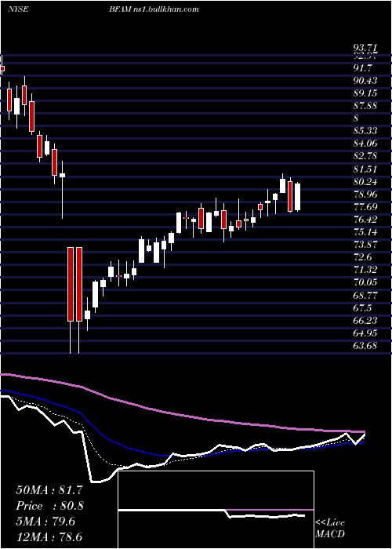Click the Price : 80.8 readout
Image resolution: width=392 pixels, height=549 pixels.
click(49, 506)
